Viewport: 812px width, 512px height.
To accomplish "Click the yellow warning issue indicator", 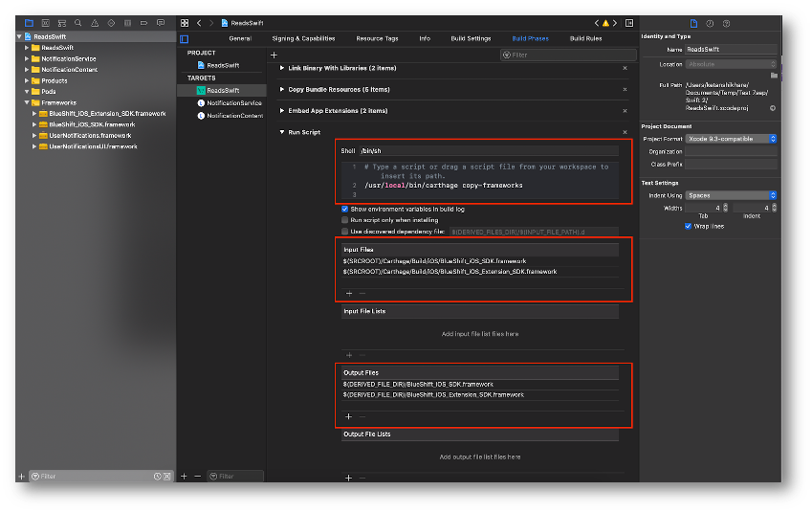I will [605, 23].
